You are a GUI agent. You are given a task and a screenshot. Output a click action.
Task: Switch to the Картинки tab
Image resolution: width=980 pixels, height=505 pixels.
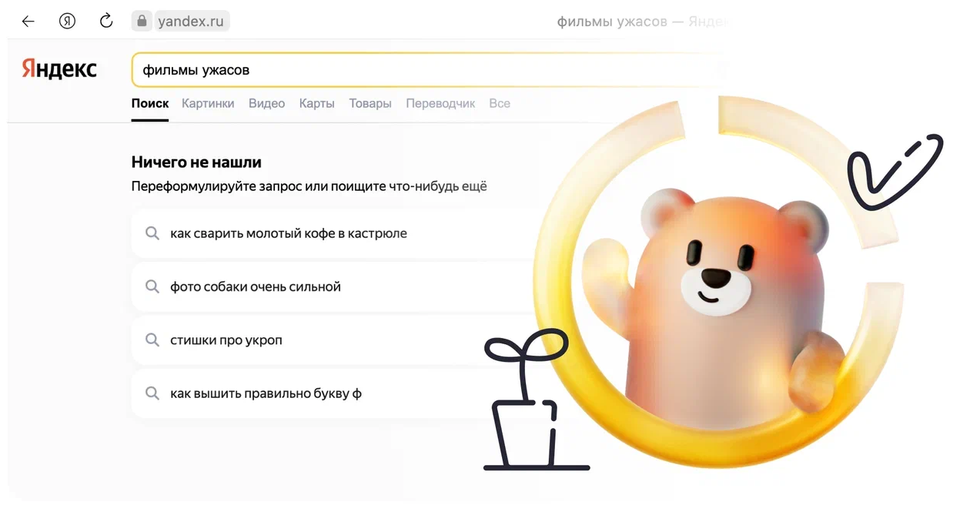click(208, 103)
